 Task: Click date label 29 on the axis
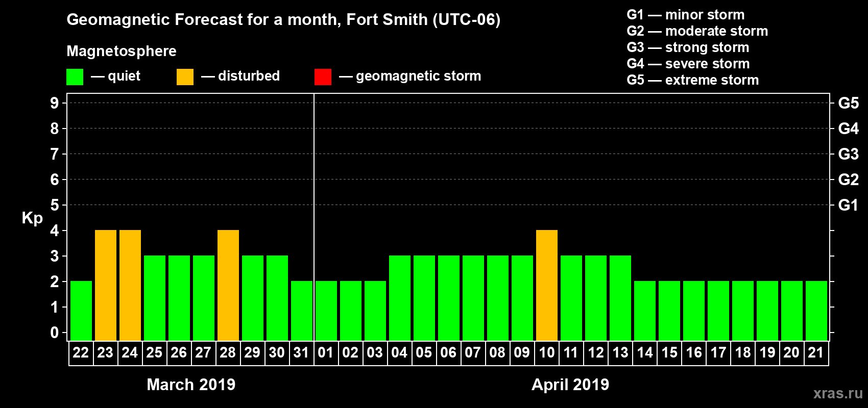pos(252,352)
